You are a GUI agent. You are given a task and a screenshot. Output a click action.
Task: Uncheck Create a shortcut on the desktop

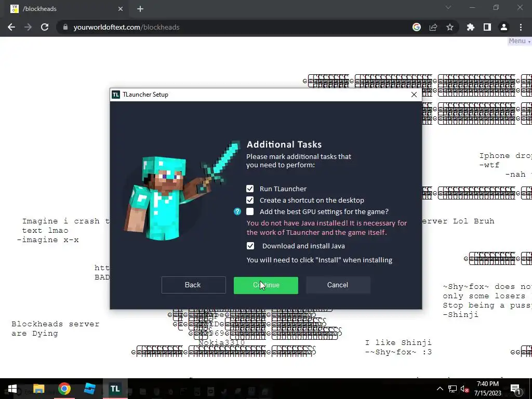(x=250, y=200)
